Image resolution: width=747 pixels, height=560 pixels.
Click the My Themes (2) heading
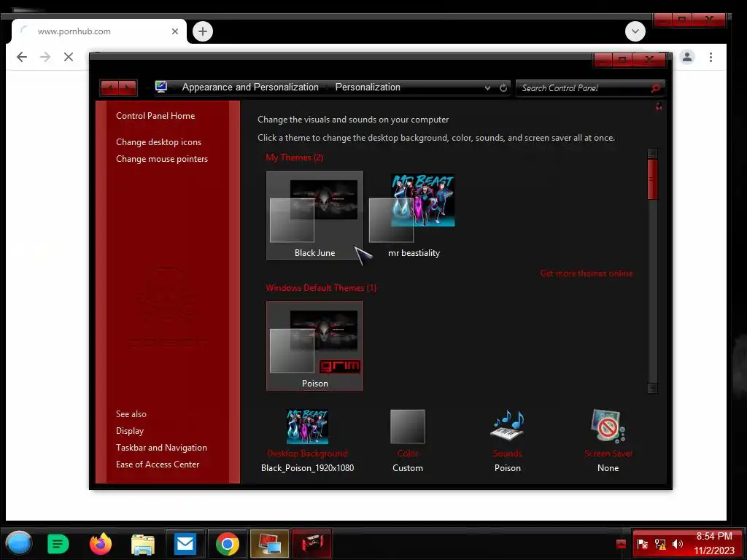coord(295,157)
